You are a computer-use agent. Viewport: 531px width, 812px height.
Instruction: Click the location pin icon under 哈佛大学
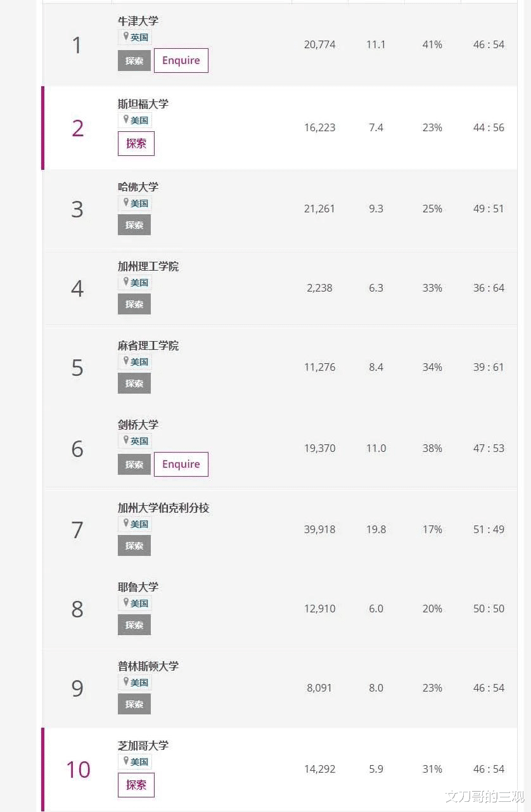click(x=126, y=203)
